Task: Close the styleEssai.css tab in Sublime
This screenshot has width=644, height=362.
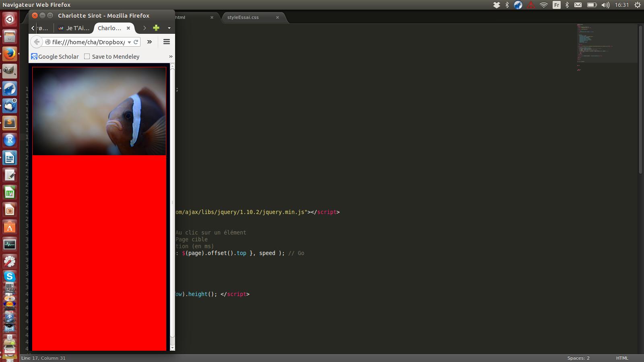Action: [277, 17]
